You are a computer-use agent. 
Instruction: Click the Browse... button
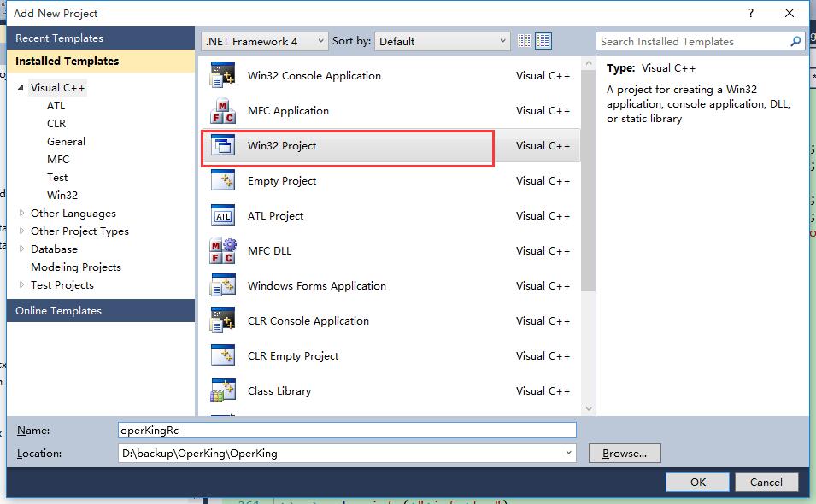(x=625, y=453)
